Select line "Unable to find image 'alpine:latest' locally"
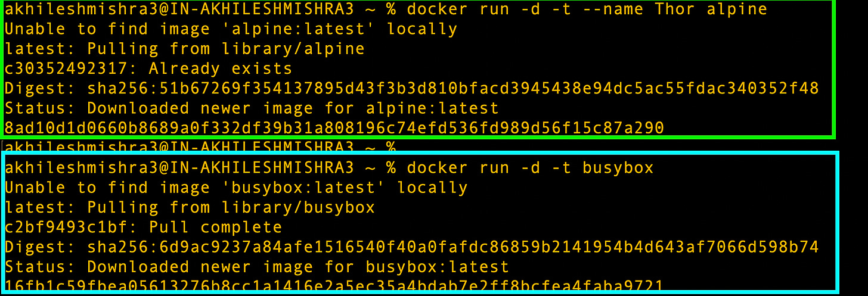The height and width of the screenshot is (296, 868). (231, 29)
